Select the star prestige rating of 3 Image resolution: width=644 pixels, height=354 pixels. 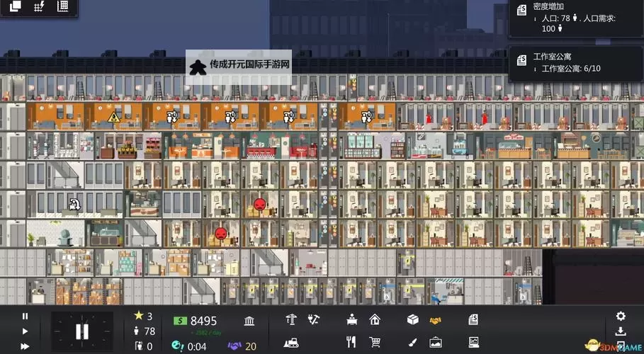point(143,316)
